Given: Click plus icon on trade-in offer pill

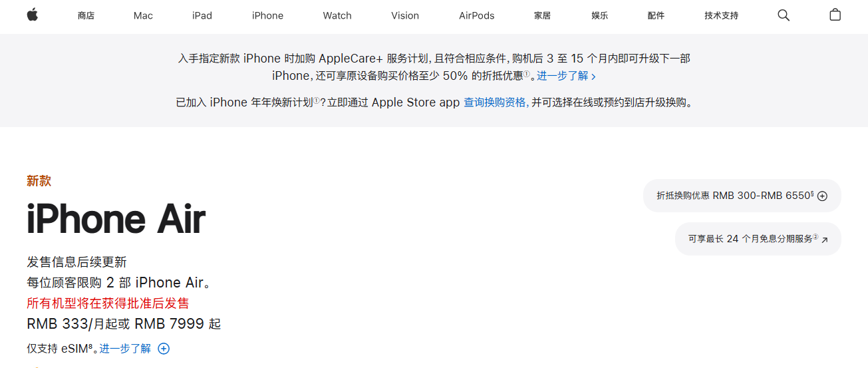Looking at the screenshot, I should click(822, 196).
